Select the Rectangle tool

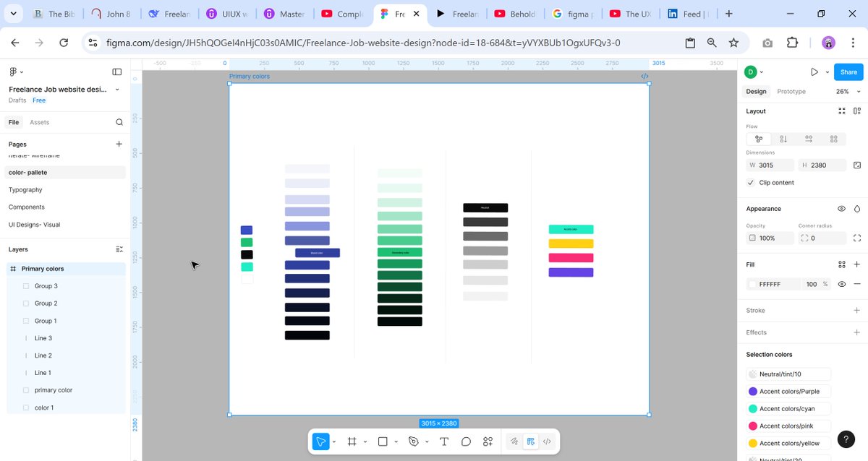click(381, 441)
